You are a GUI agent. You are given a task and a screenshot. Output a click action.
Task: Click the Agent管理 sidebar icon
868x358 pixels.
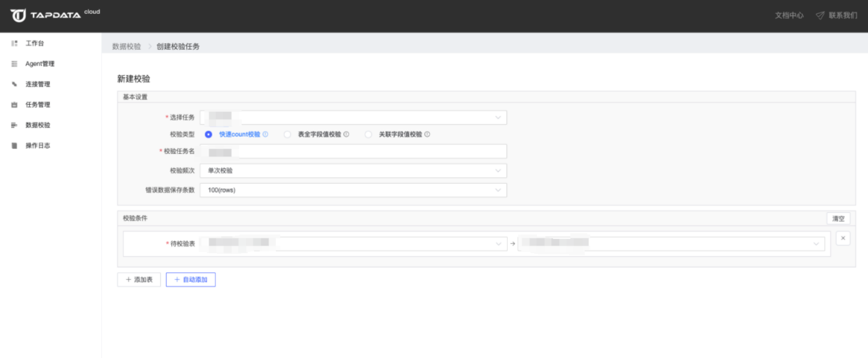[x=14, y=64]
